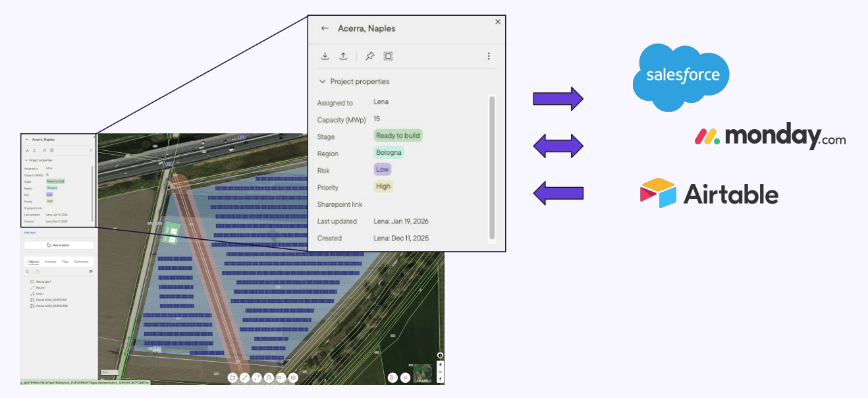The height and width of the screenshot is (398, 868).
Task: Switch to the Comments tab
Action: pyautogui.click(x=81, y=262)
